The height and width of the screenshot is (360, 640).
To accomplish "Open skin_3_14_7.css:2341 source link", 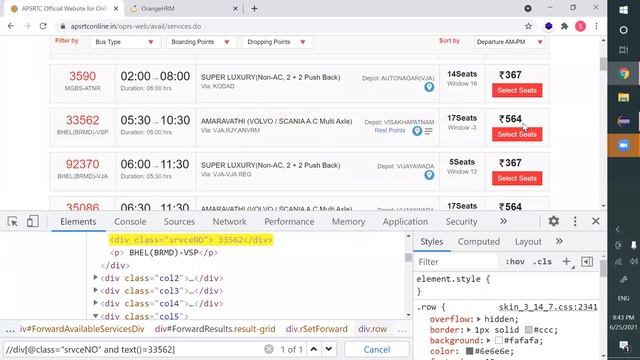I will tap(548, 307).
